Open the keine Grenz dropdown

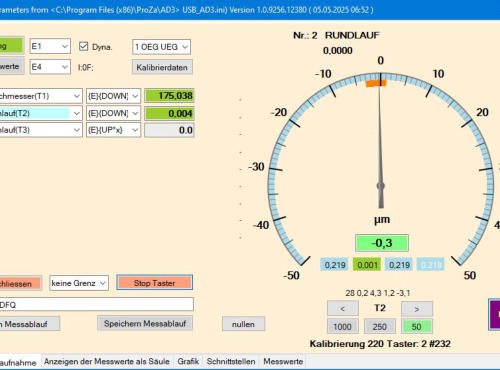[x=79, y=283]
